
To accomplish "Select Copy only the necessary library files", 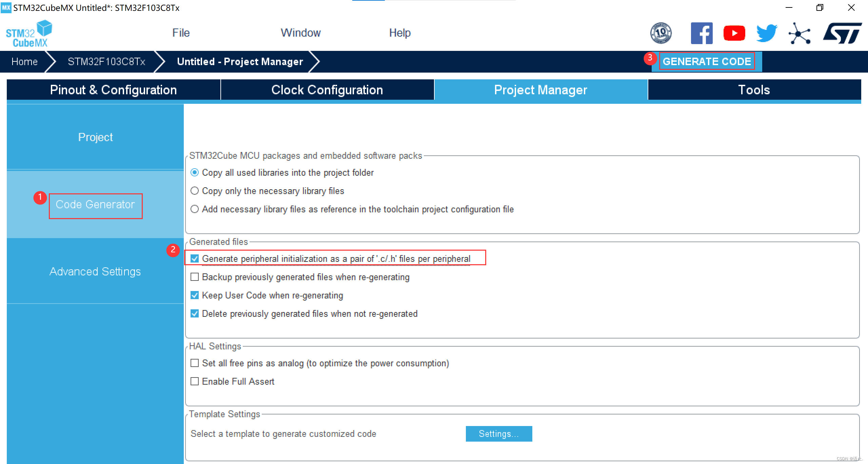I will pos(195,191).
